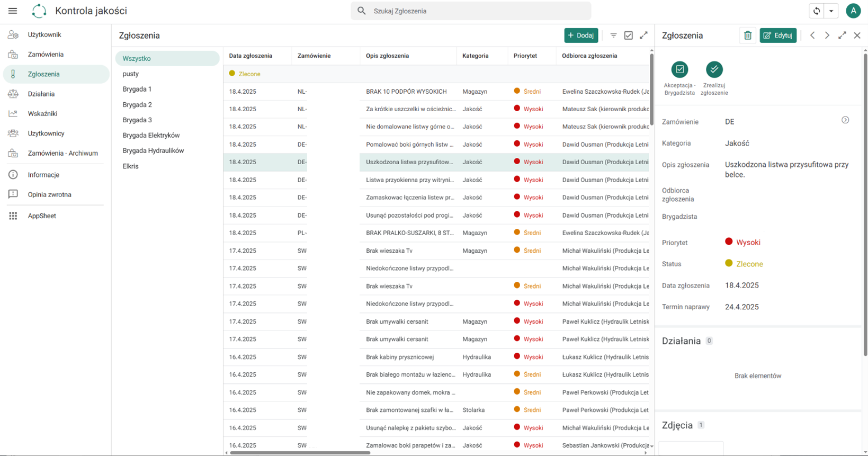Screen dimensions: 868x456
Task: Toggle multi-select checkbox in list toolbar
Action: coord(629,35)
